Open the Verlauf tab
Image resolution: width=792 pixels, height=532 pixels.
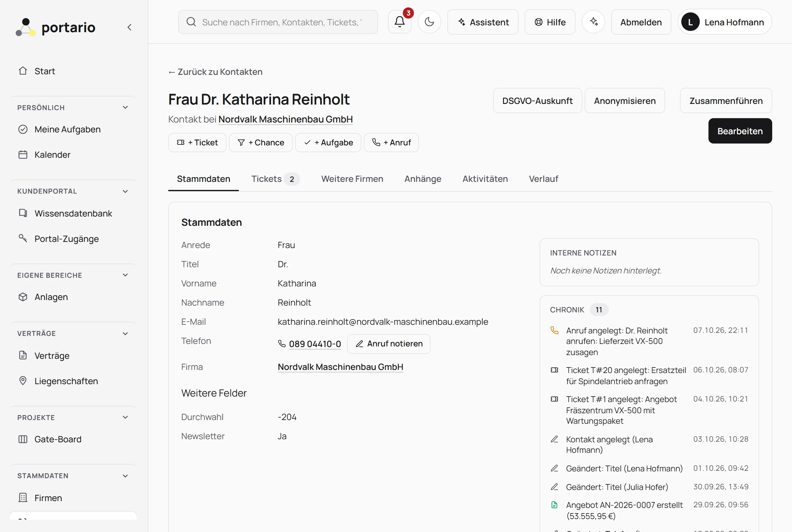(543, 179)
